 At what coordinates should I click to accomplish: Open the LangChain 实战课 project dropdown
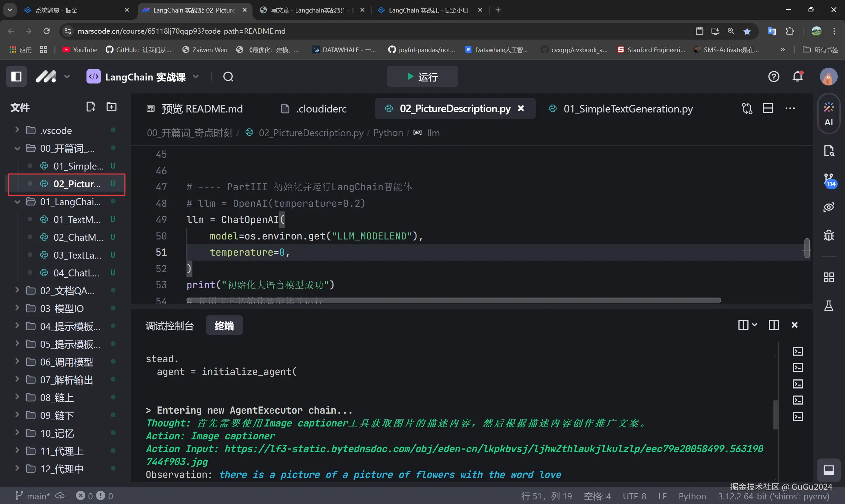click(196, 77)
